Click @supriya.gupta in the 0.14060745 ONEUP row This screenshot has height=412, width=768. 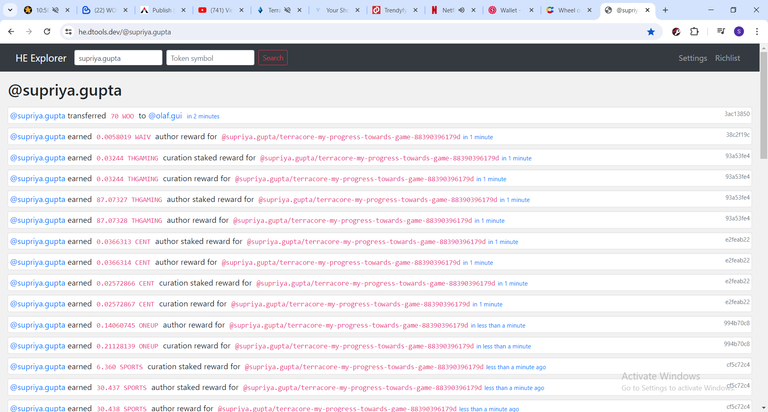[x=38, y=325]
